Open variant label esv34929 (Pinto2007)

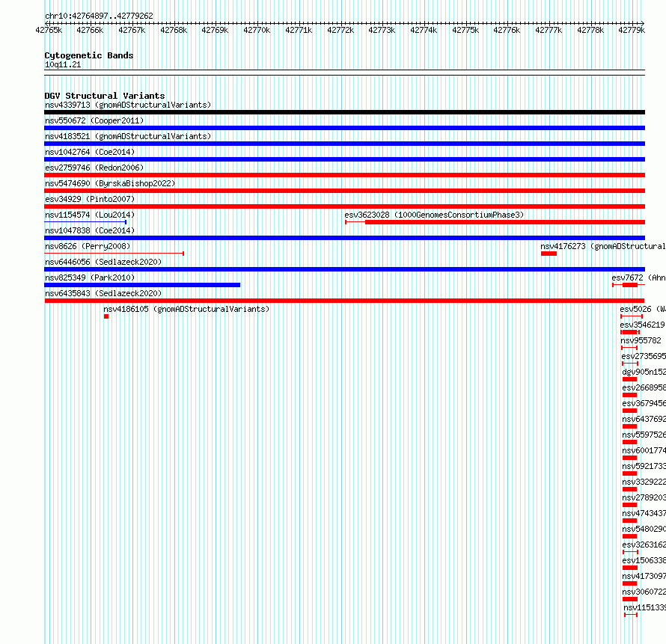pyautogui.click(x=90, y=199)
